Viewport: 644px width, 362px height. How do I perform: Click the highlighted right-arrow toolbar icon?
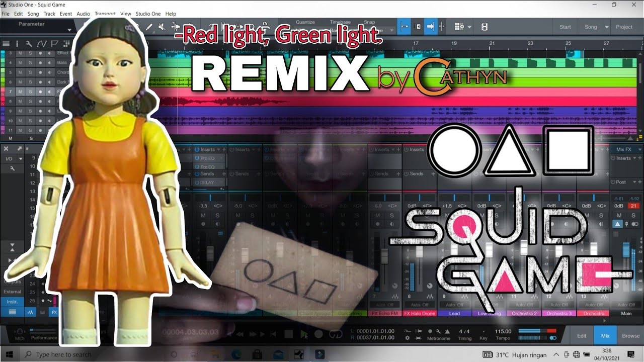430,27
